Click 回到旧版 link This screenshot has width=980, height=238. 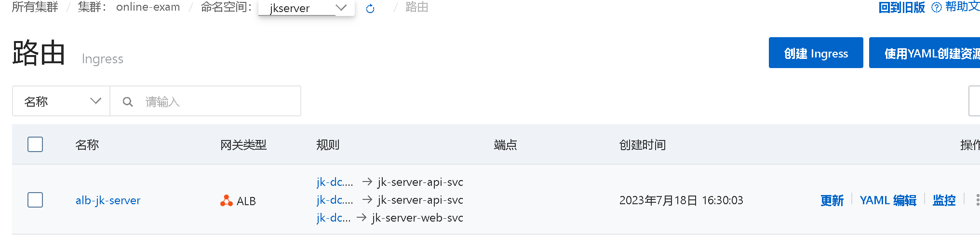pos(901,8)
